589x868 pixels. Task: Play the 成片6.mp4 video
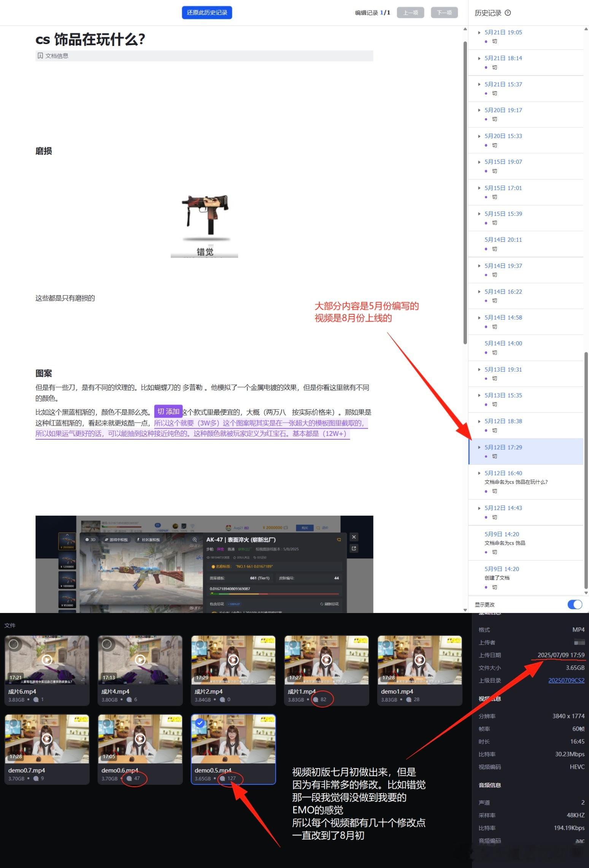coord(47,660)
